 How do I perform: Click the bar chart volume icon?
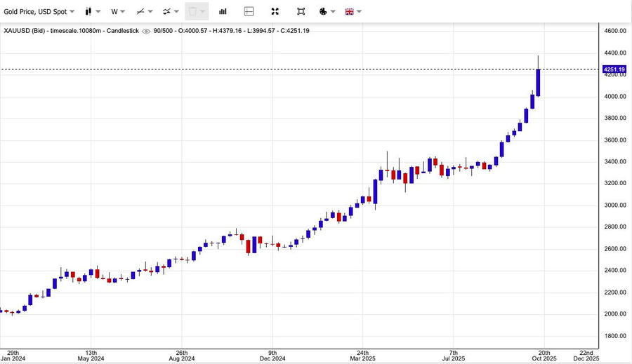coord(223,11)
